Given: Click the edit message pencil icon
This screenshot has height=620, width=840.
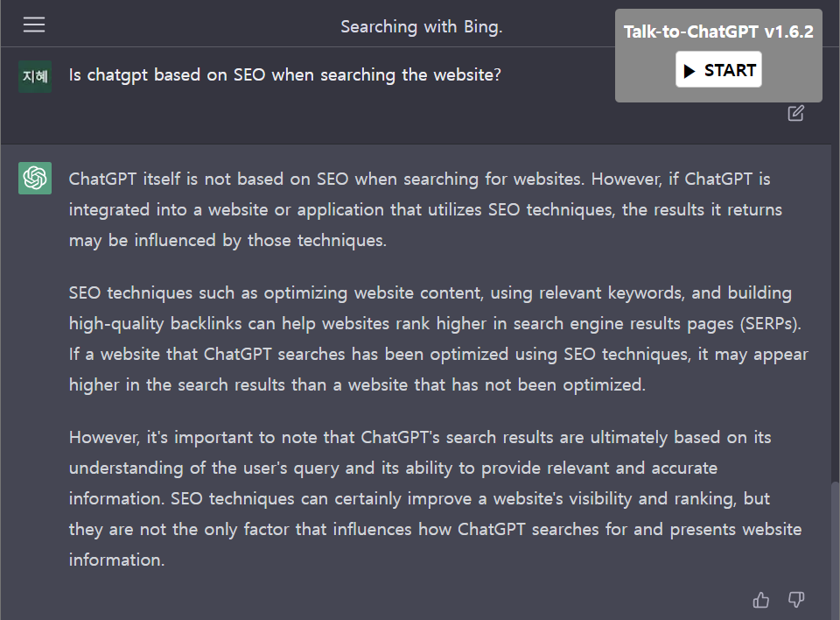Looking at the screenshot, I should 795,113.
